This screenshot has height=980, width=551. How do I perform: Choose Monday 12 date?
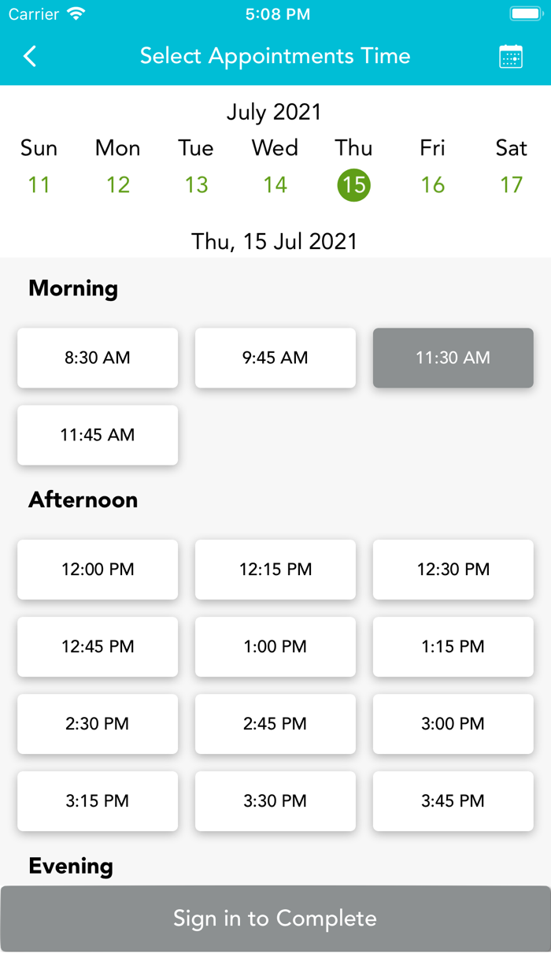(118, 184)
